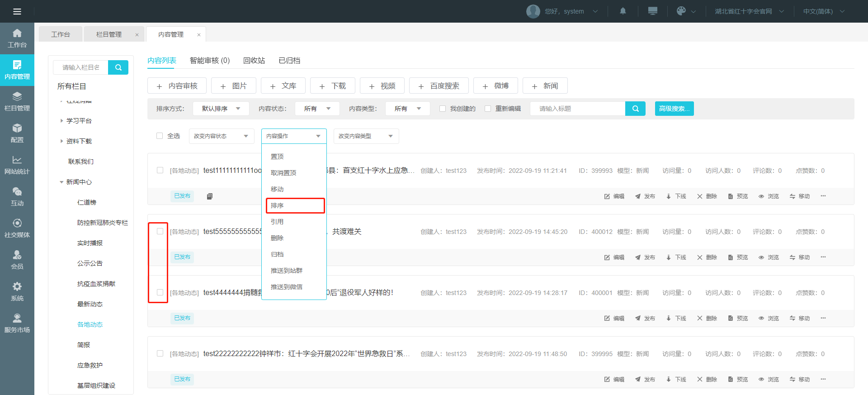868x395 pixels.
Task: Click the 内容审核 add button
Action: click(x=177, y=86)
